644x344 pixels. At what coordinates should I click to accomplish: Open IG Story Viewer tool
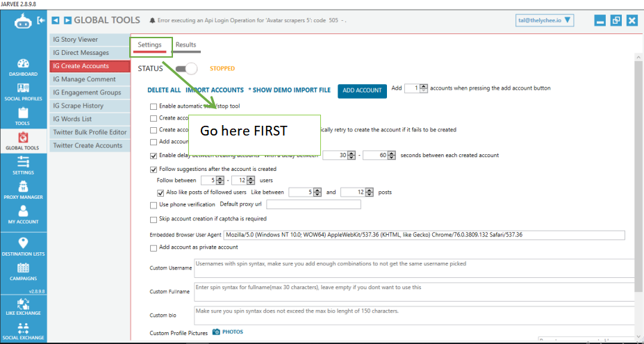tap(90, 40)
